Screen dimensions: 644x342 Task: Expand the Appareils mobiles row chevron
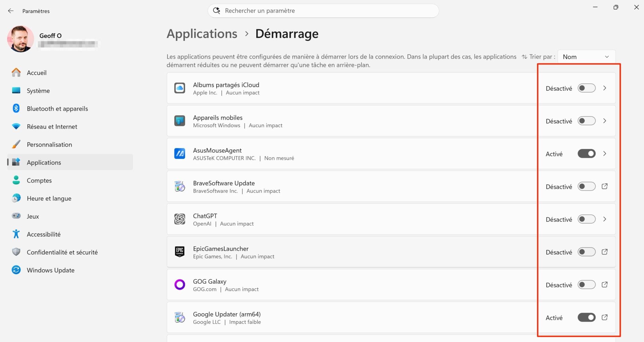605,121
